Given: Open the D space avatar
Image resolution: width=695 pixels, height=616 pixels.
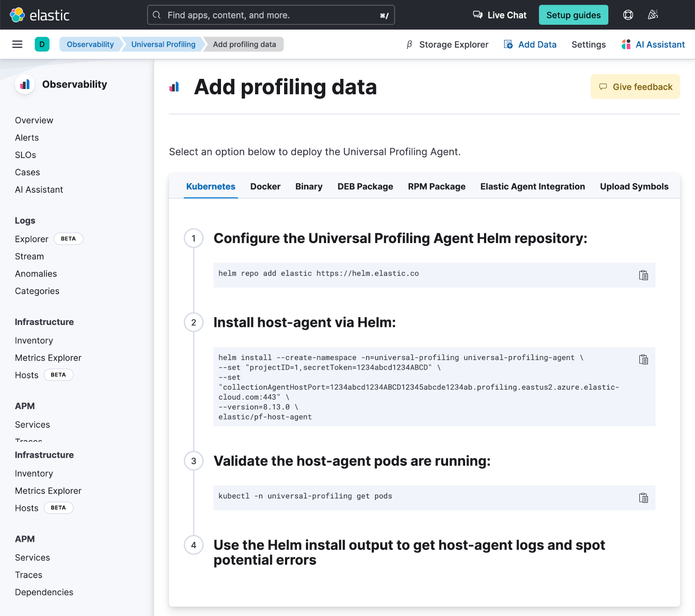Looking at the screenshot, I should coord(42,44).
